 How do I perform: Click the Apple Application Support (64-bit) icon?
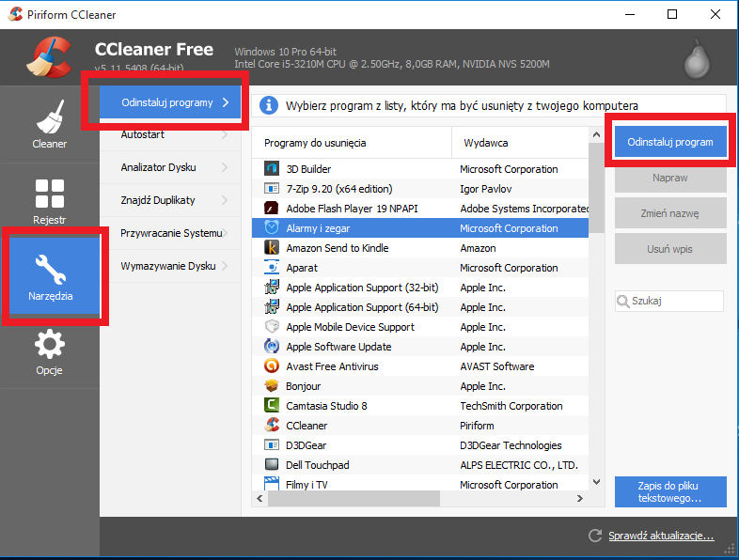point(272,307)
